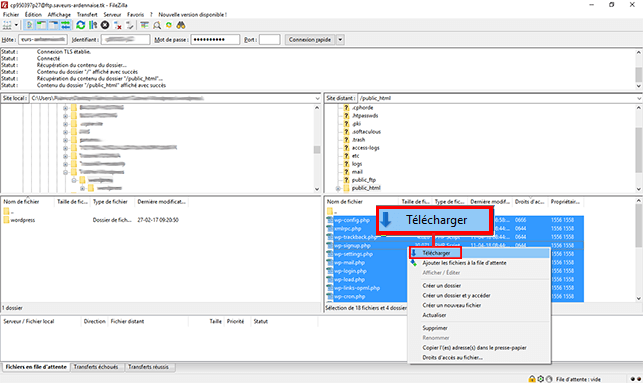Click Nouvelle version disponible ! menu

192,14
